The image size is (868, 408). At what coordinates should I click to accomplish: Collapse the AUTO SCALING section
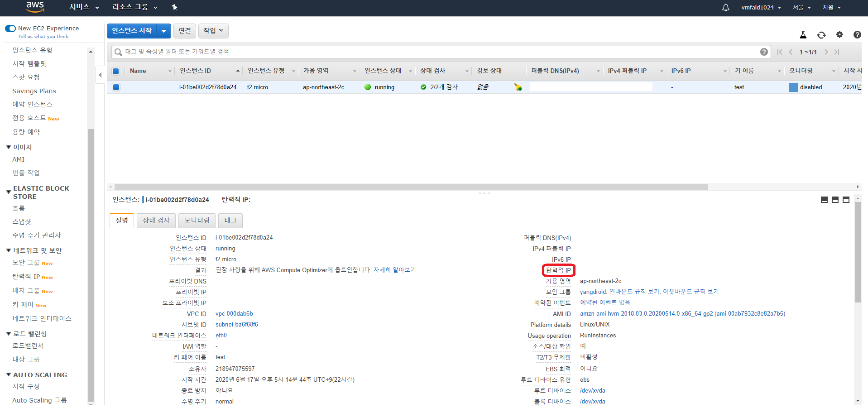[9, 375]
